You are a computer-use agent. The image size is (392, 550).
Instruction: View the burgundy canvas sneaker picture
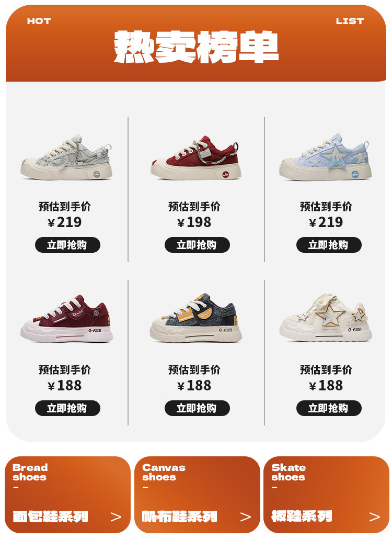(x=66, y=319)
